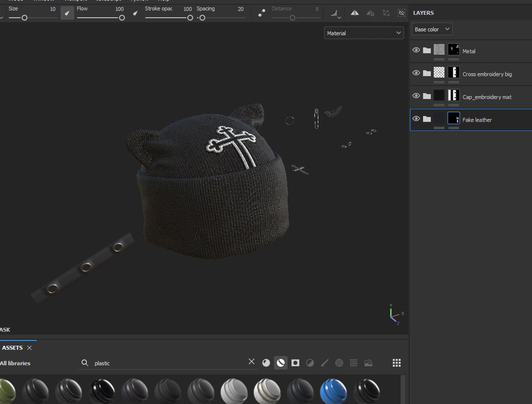
Task: Open the brush curve options icon
Action: (x=335, y=13)
